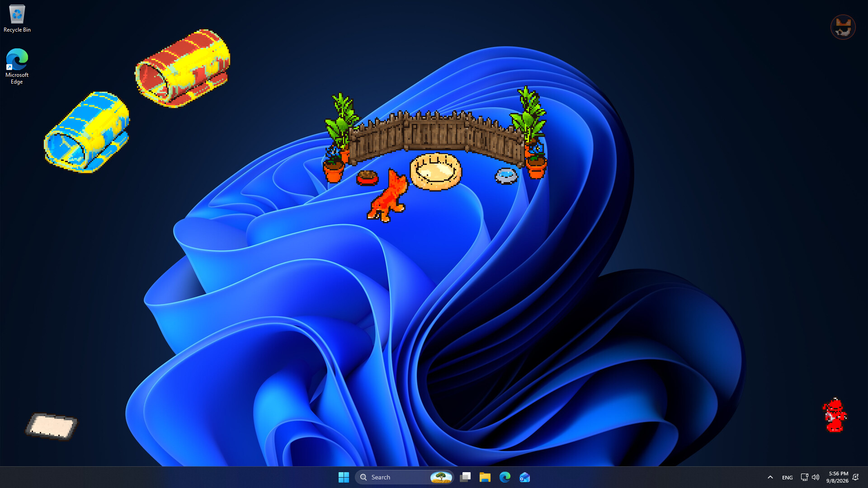Click the blue and yellow cat tunnel
Screen dimensions: 868x488
87,132
